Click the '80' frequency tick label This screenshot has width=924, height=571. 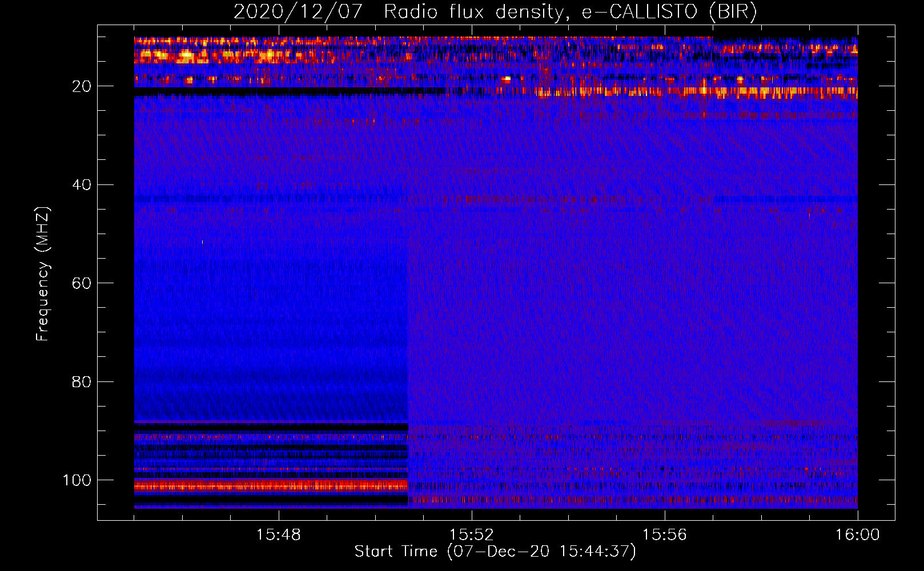click(82, 381)
